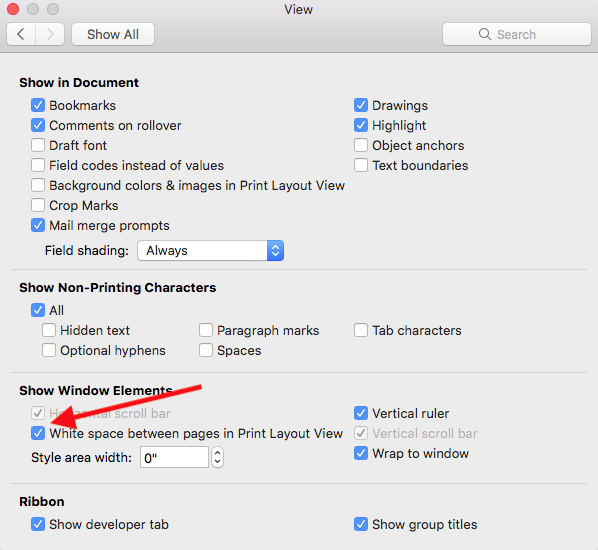Uncheck the All non-printing characters box
Screen dimensions: 598x550
pyautogui.click(x=38, y=310)
